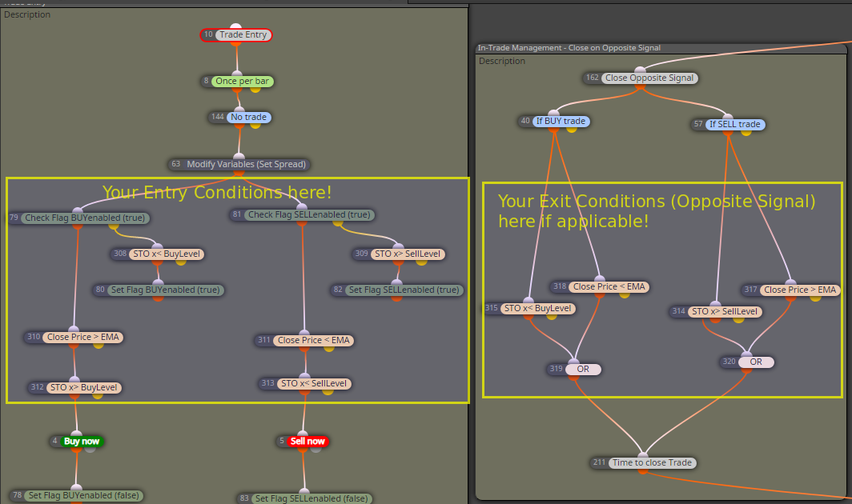Click orange output connector of Close Opposite Signal
Viewport: 852px width, 504px height.
click(641, 86)
